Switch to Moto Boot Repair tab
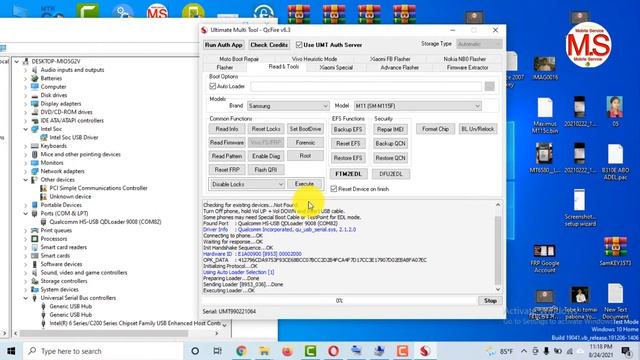Screen dimensions: 640x360 click(239, 59)
